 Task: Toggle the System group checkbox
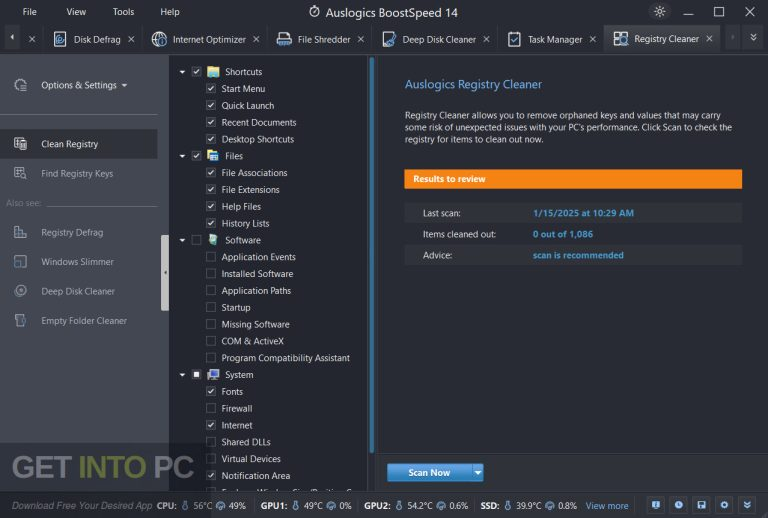196,375
